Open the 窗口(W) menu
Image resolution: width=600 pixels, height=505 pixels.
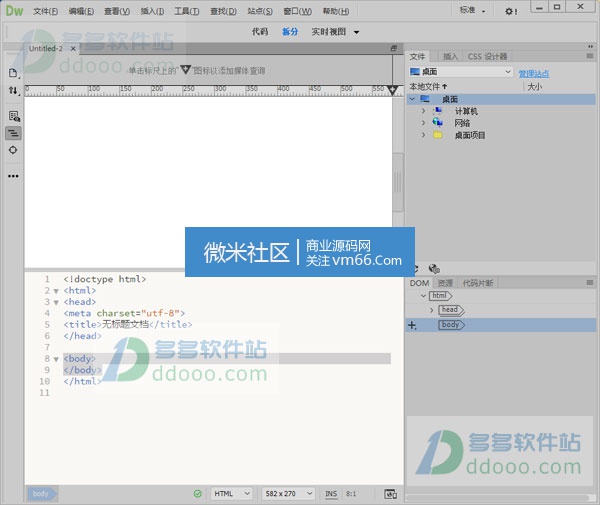(297, 11)
